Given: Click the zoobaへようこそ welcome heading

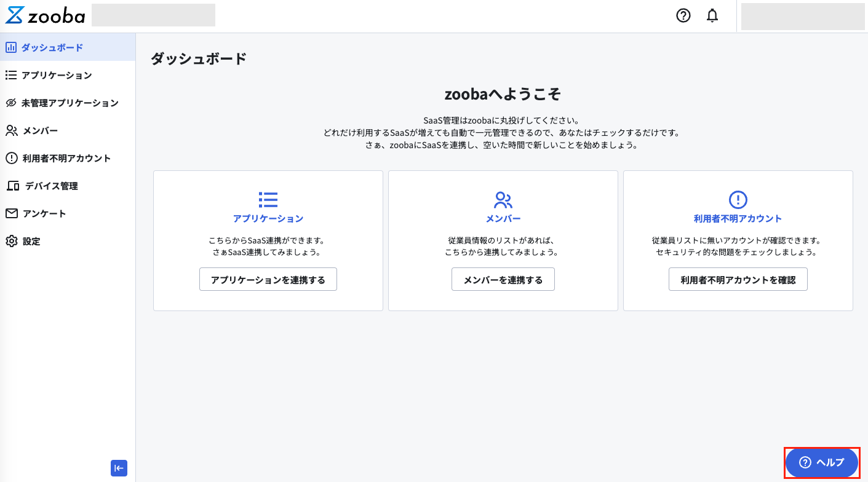Looking at the screenshot, I should point(503,93).
